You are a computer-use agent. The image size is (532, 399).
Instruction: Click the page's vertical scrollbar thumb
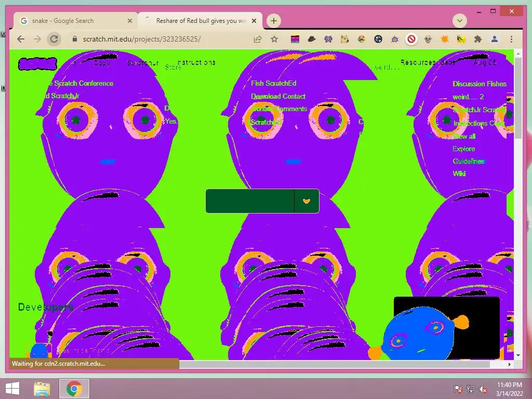518,98
